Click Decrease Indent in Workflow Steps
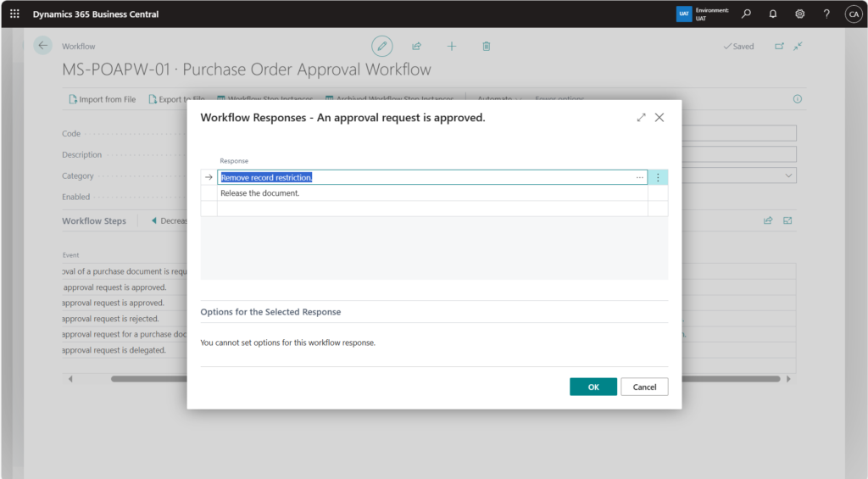 tap(169, 220)
